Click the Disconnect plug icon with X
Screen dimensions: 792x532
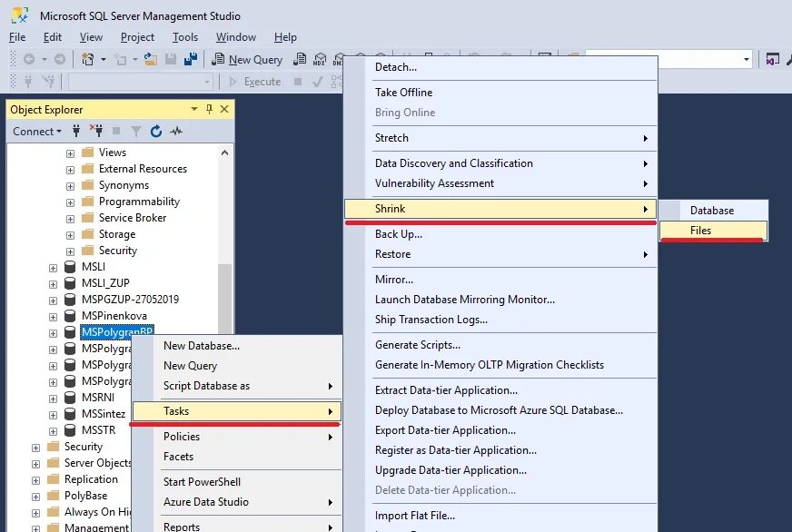point(95,131)
